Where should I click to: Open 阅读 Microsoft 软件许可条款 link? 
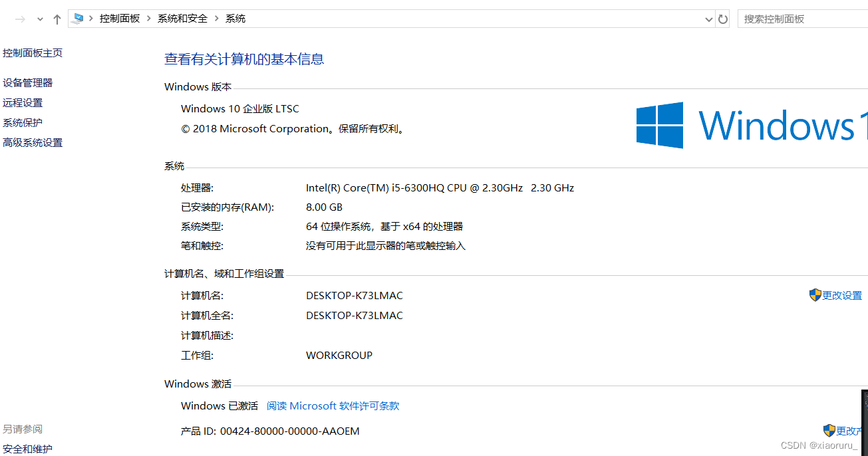(x=333, y=406)
